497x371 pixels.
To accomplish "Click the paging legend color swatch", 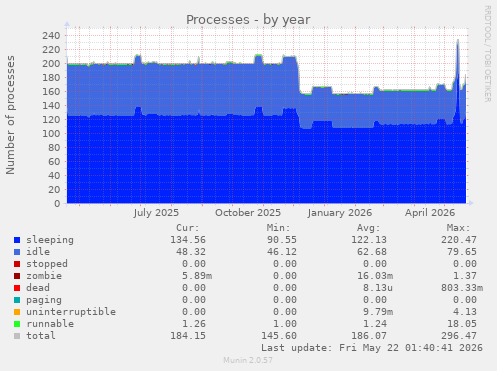I will [17, 300].
